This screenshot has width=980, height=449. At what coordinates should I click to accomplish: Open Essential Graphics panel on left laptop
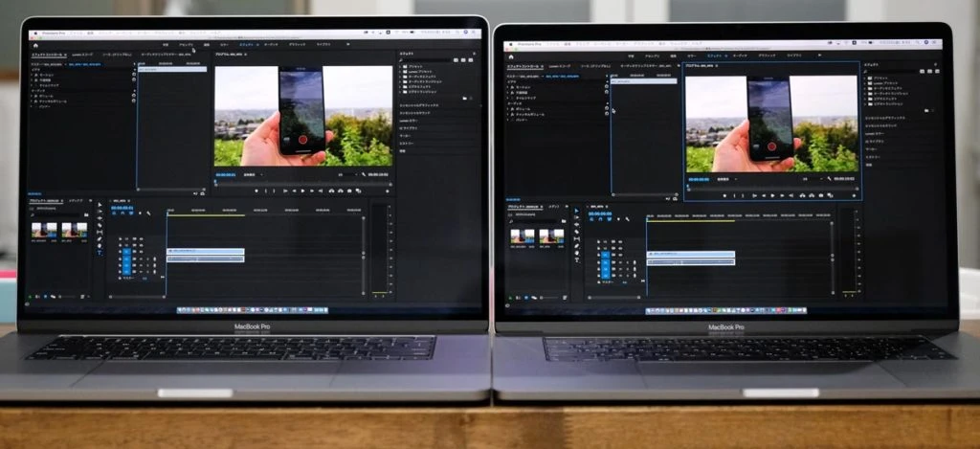[419, 105]
